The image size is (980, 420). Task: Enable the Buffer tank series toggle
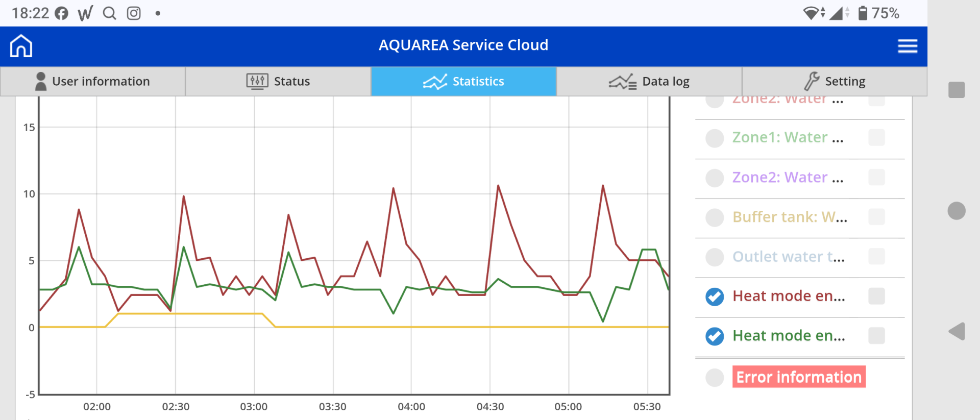(715, 217)
